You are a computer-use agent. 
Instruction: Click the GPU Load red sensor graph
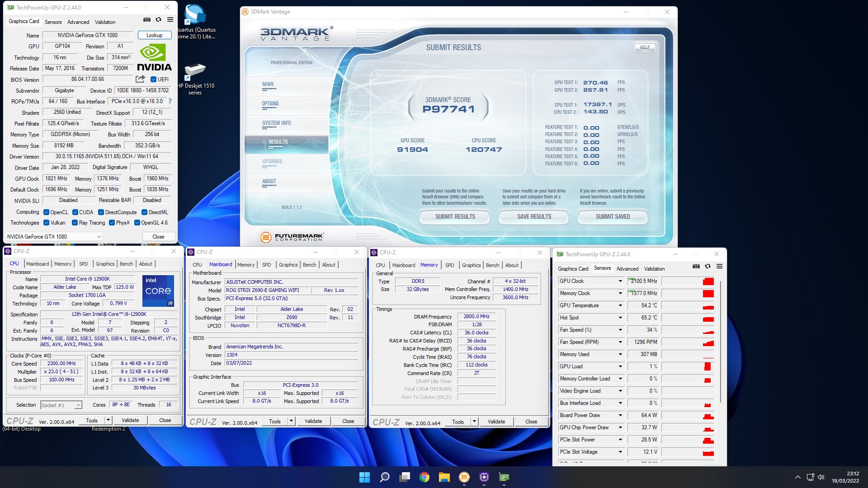[x=688, y=366]
